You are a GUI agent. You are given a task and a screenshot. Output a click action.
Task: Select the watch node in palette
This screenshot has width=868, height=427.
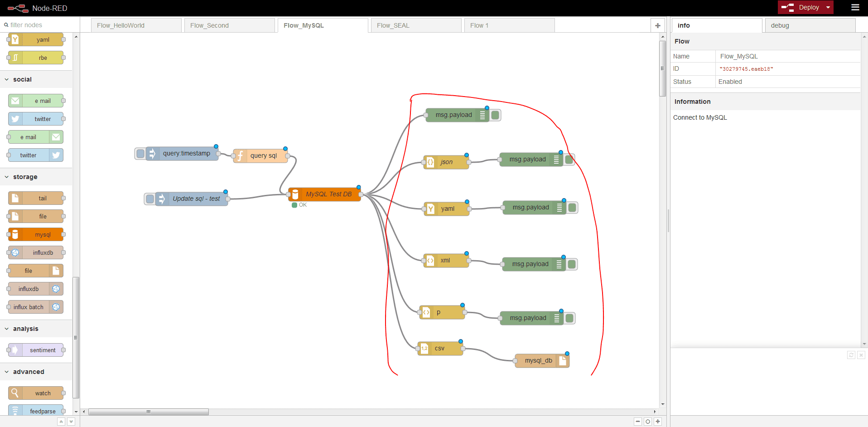coord(36,393)
